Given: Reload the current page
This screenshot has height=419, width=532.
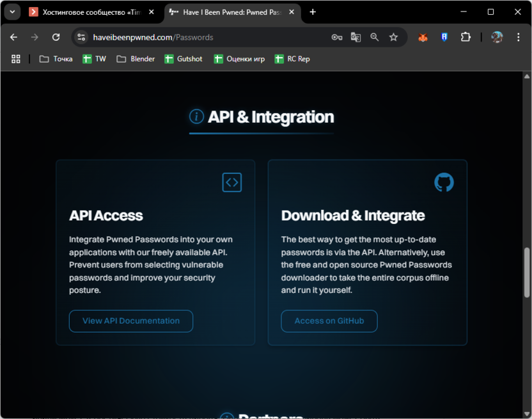Looking at the screenshot, I should coord(56,38).
